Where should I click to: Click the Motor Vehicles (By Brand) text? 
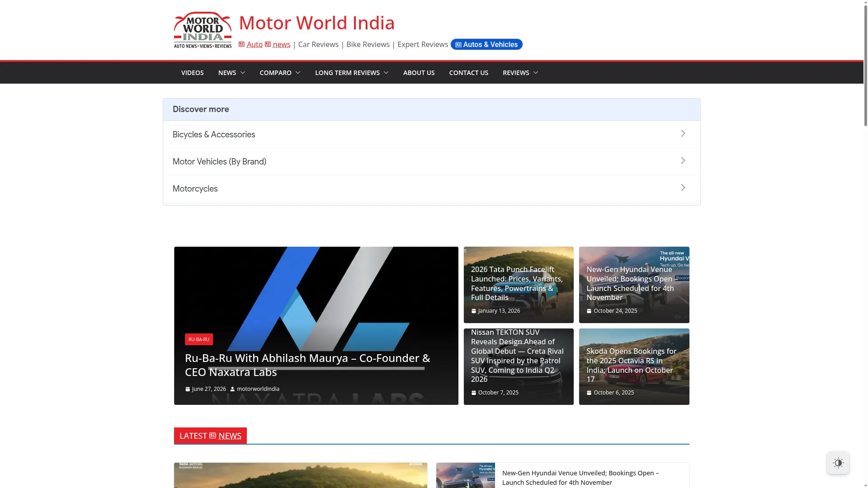pos(219,162)
